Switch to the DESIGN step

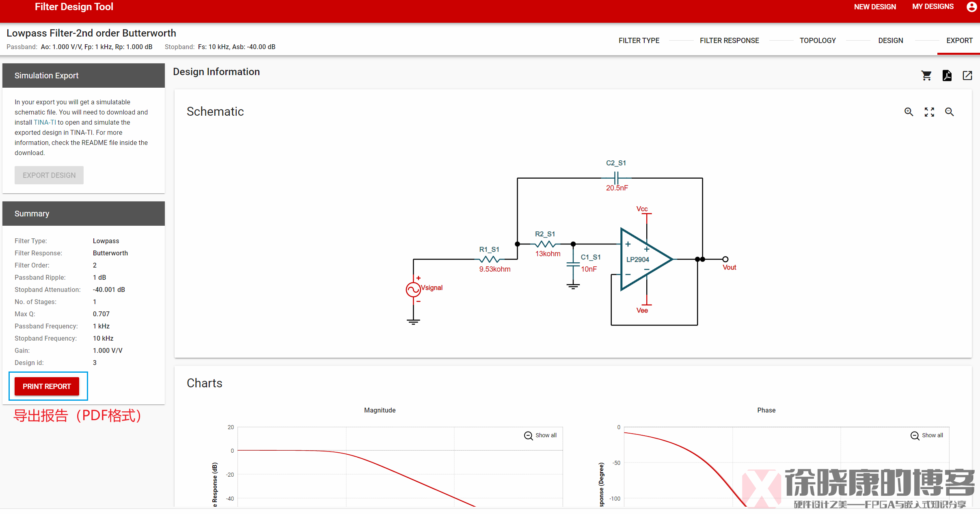pyautogui.click(x=890, y=41)
